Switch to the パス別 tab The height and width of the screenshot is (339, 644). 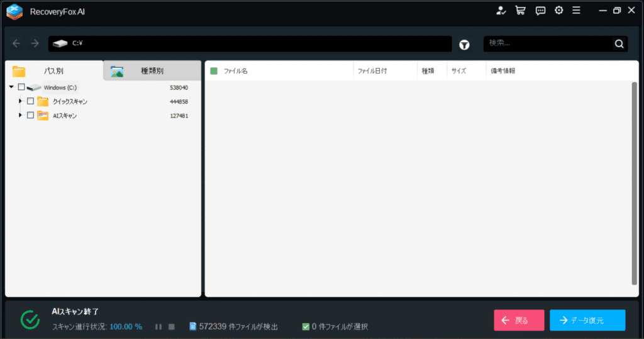[54, 70]
